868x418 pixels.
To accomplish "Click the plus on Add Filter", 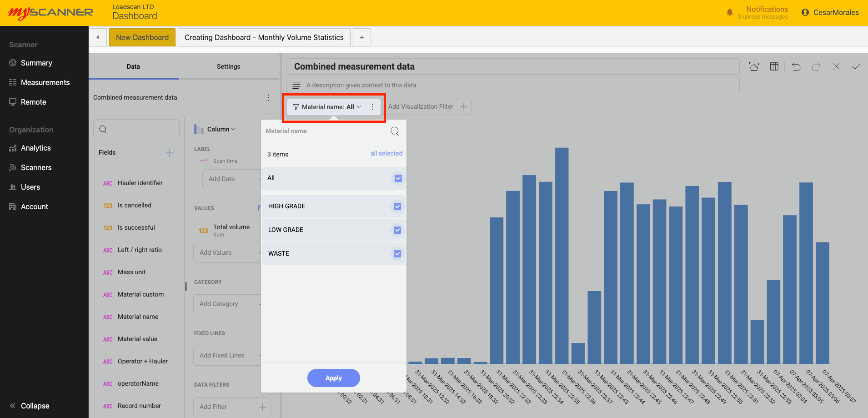I will [x=262, y=407].
